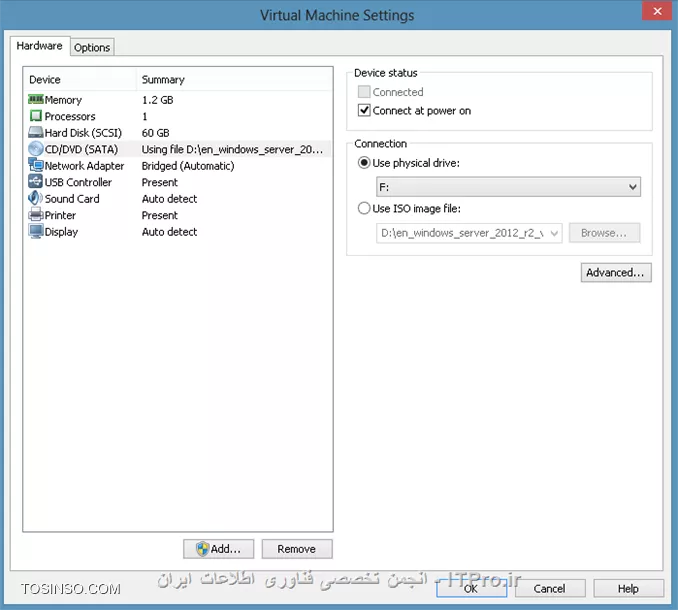The height and width of the screenshot is (610, 678).
Task: Switch to the Options tab
Action: tap(92, 48)
